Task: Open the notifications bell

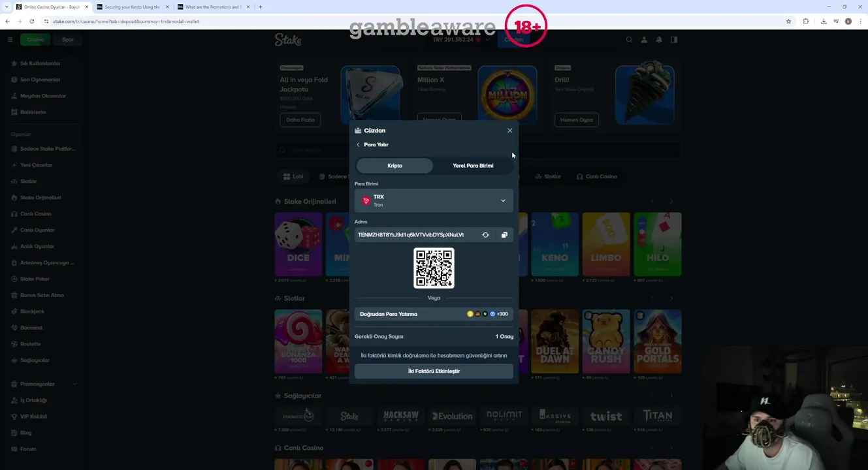Action: point(659,40)
